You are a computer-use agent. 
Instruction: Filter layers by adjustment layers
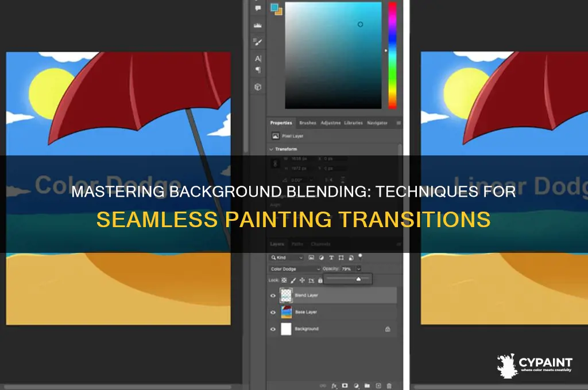[x=321, y=258]
